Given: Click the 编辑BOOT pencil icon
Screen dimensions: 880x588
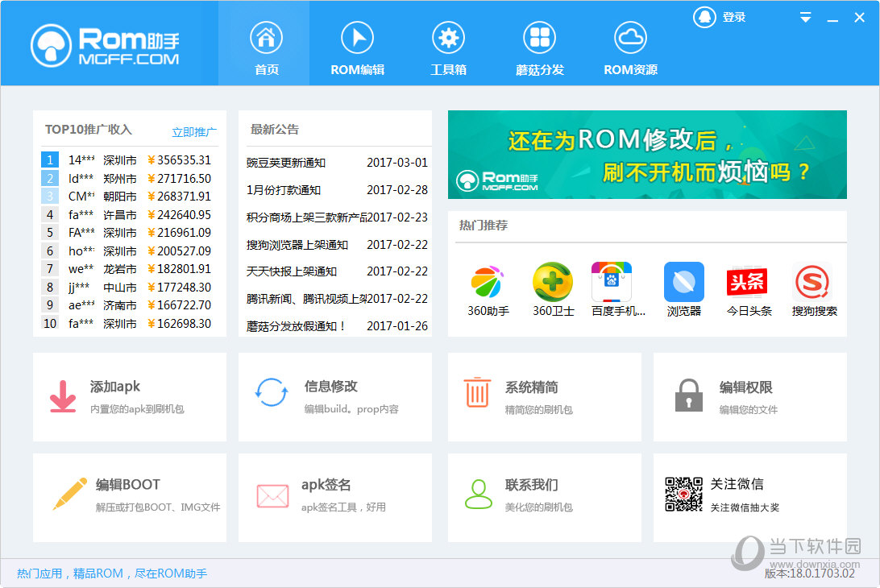Looking at the screenshot, I should click(70, 494).
